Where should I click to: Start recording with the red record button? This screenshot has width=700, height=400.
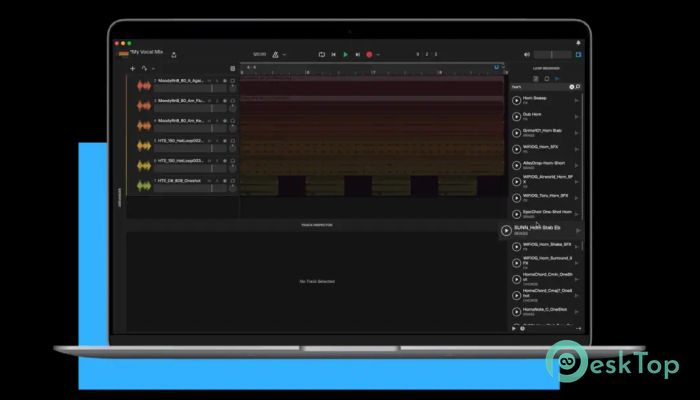[x=369, y=54]
